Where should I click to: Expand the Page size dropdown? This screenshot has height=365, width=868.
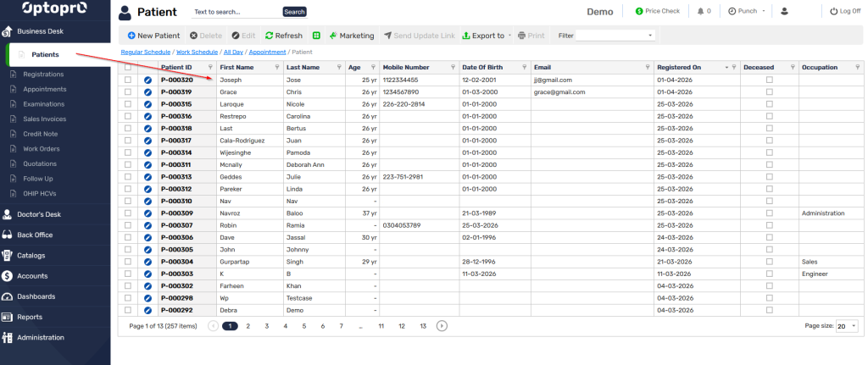[x=846, y=325]
